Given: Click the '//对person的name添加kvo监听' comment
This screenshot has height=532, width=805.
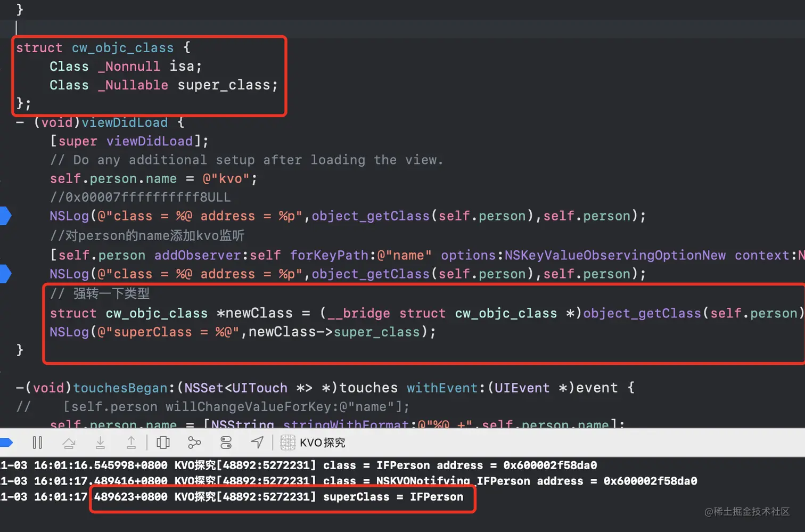Looking at the screenshot, I should pos(147,235).
